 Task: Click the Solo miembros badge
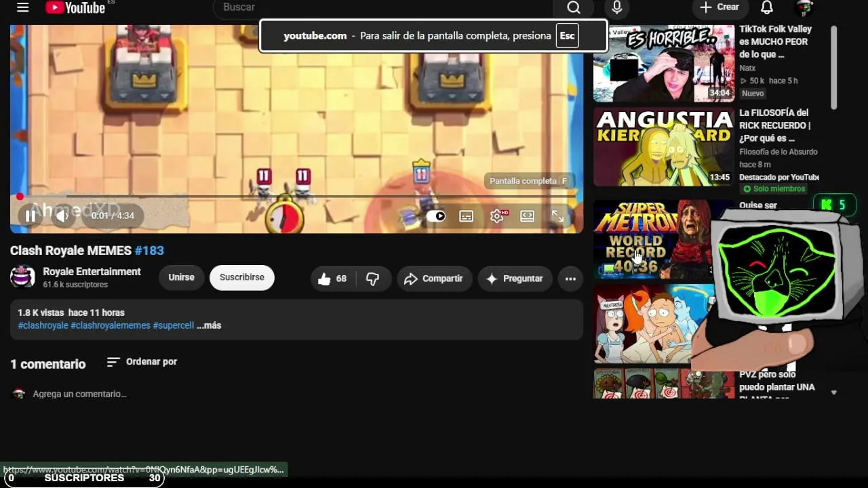coord(774,189)
